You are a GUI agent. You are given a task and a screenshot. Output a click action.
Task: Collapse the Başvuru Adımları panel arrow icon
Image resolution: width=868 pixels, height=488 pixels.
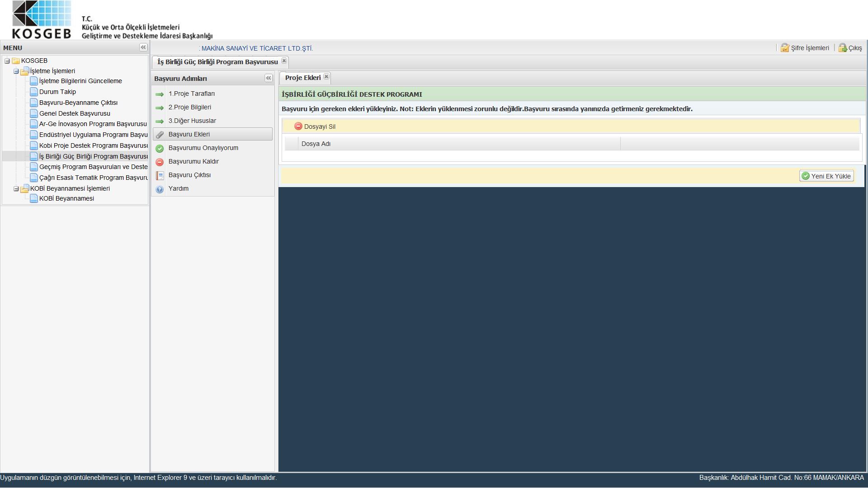click(269, 78)
